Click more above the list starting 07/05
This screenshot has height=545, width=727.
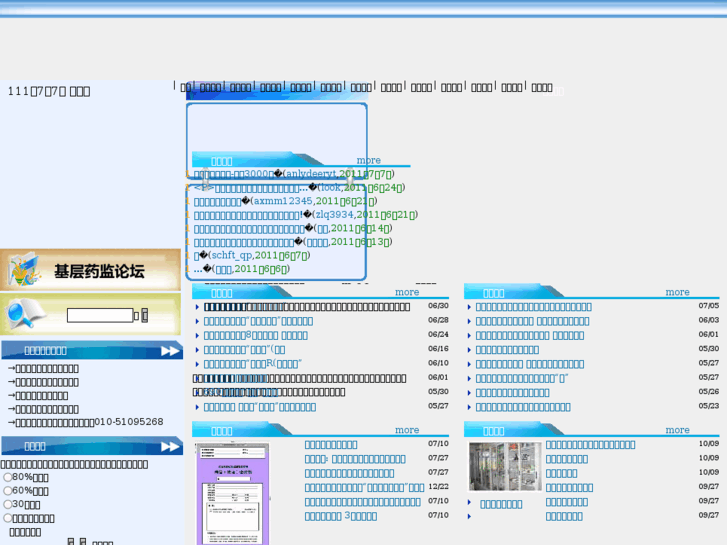[x=677, y=292]
